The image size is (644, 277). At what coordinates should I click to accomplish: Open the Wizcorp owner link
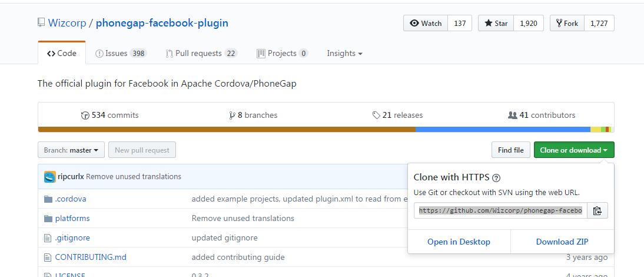pos(67,23)
